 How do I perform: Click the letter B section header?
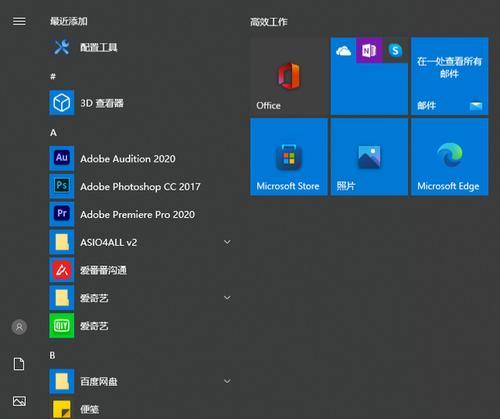53,355
